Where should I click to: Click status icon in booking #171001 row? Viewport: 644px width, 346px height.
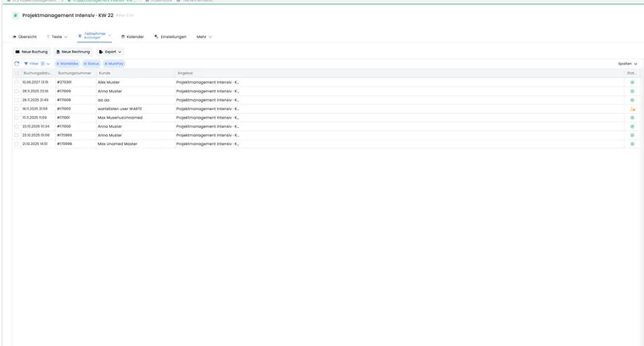pos(632,118)
